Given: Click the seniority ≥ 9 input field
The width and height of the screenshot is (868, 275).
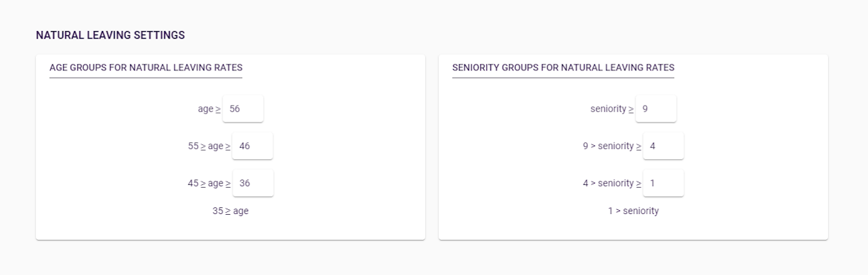Looking at the screenshot, I should [656, 109].
